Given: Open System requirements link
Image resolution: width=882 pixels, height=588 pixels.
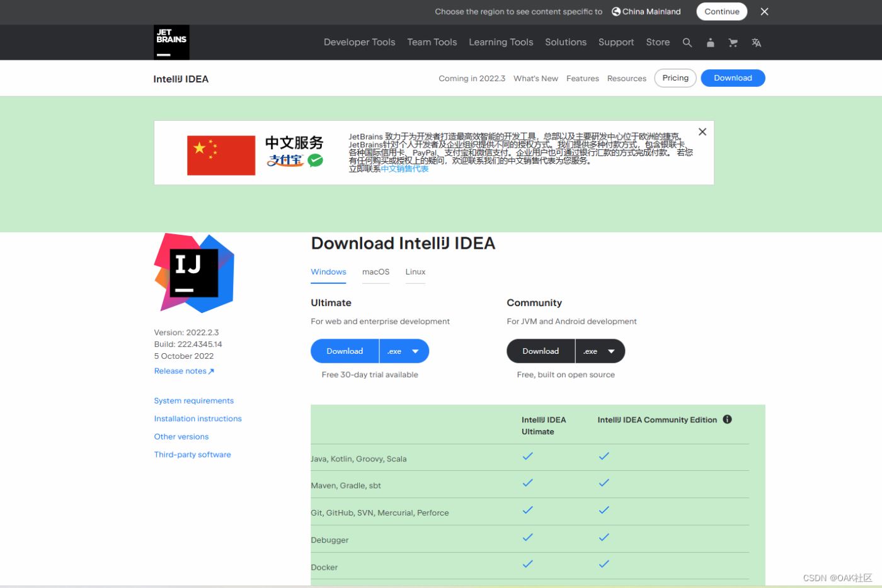Looking at the screenshot, I should point(194,400).
